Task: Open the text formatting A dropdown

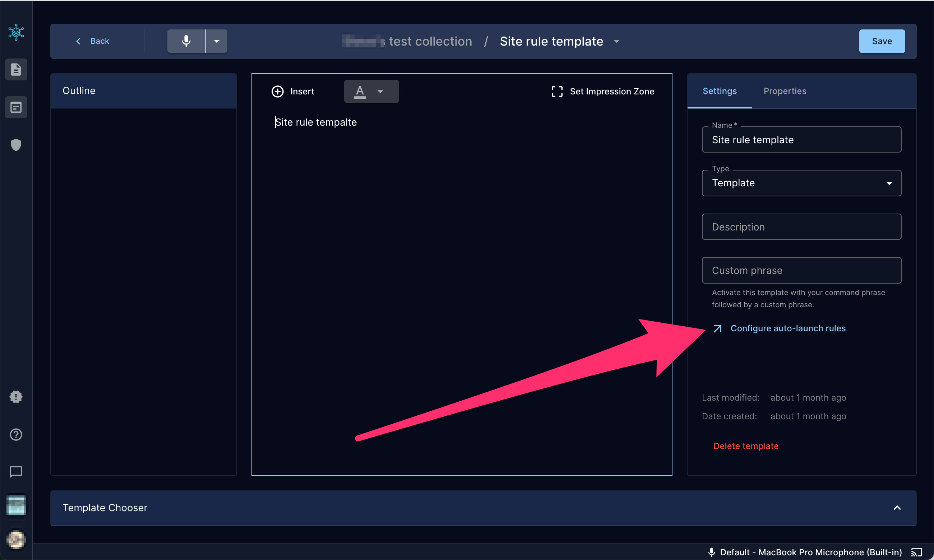Action: 371,91
